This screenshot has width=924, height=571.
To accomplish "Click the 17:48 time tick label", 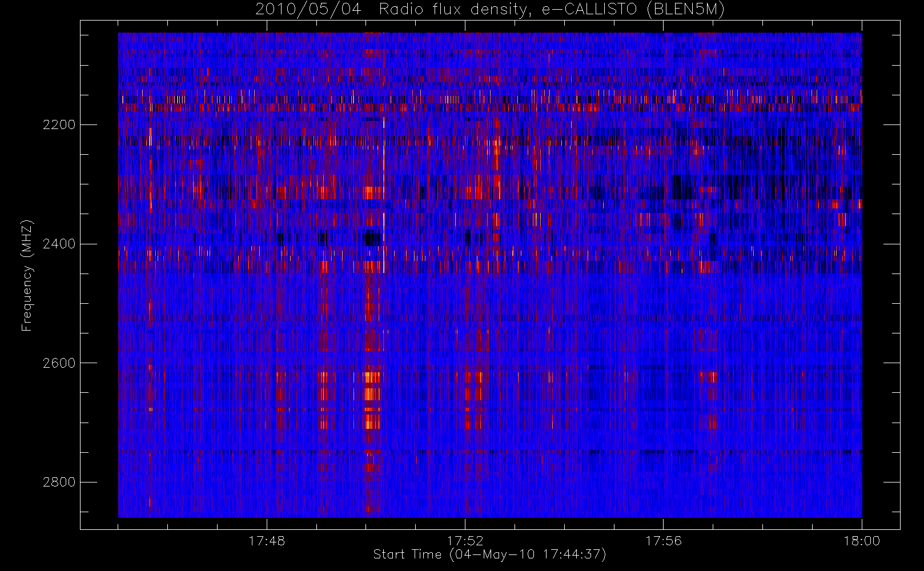I will pos(267,541).
